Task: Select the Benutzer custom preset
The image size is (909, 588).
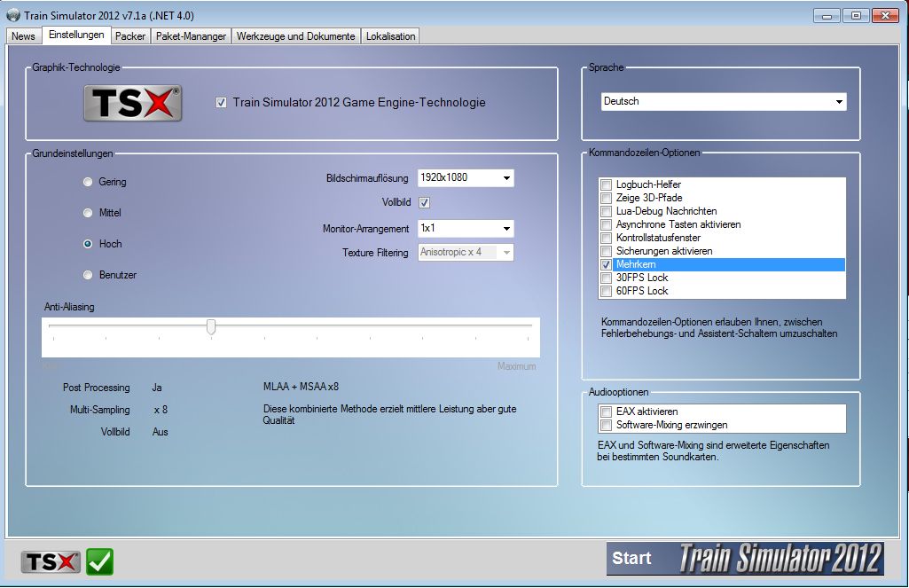Action: [x=88, y=275]
